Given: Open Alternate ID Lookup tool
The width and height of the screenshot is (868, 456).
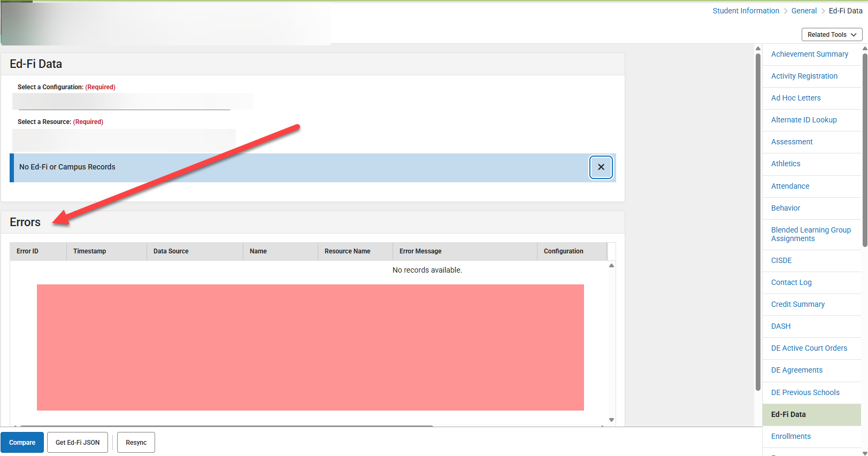Looking at the screenshot, I should [x=803, y=120].
